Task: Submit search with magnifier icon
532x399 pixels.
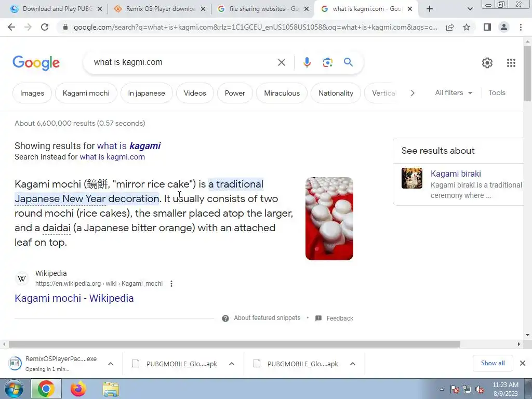Action: click(x=348, y=62)
